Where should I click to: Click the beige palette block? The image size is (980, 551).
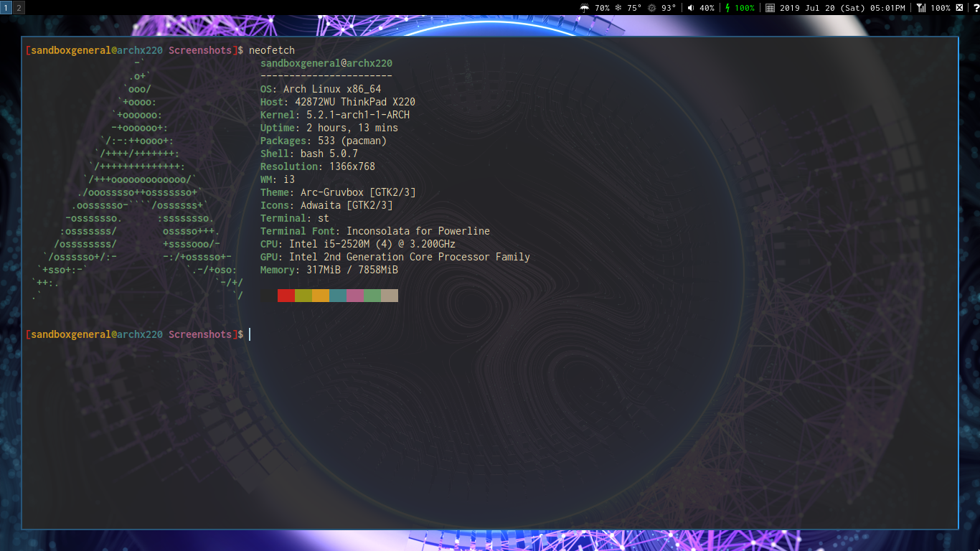[390, 296]
